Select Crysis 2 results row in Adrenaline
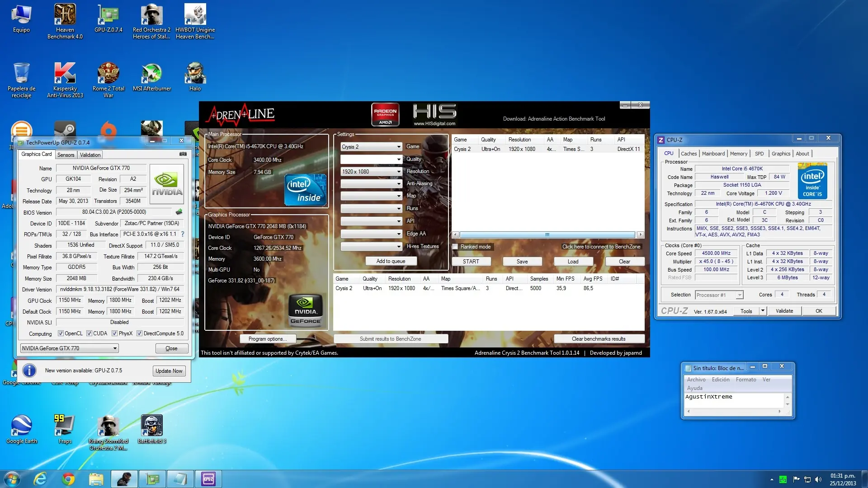The width and height of the screenshot is (868, 488). coord(489,288)
